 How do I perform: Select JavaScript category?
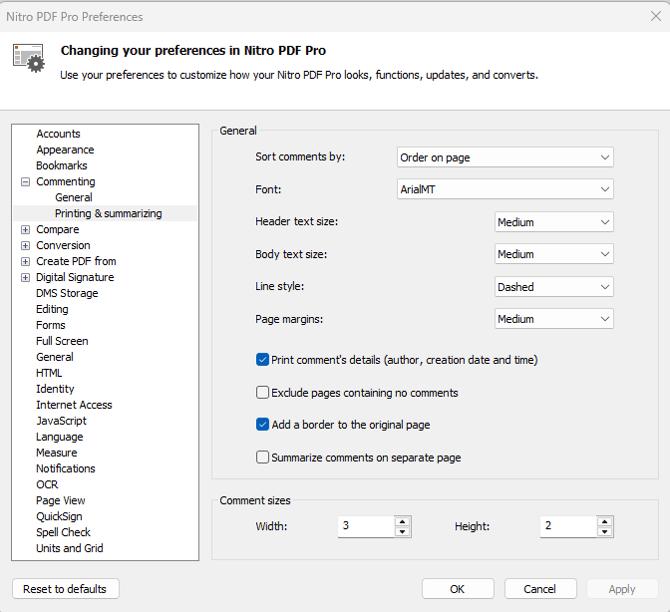(x=61, y=421)
